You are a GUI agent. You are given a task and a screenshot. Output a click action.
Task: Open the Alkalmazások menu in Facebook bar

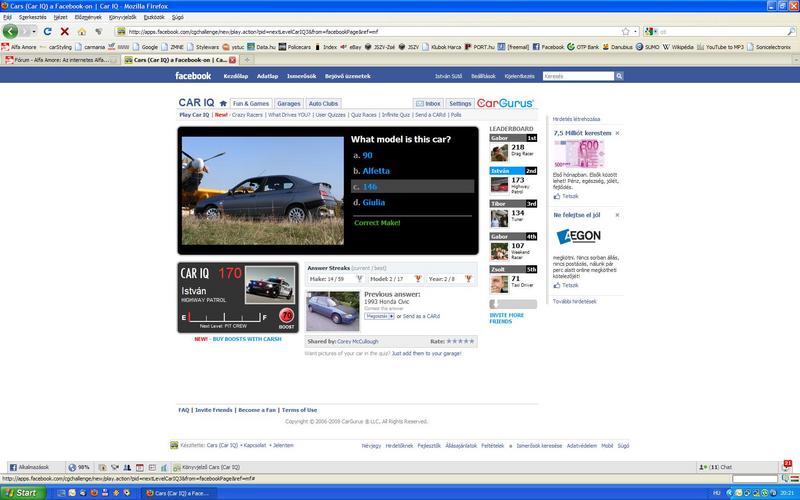pyautogui.click(x=30, y=467)
